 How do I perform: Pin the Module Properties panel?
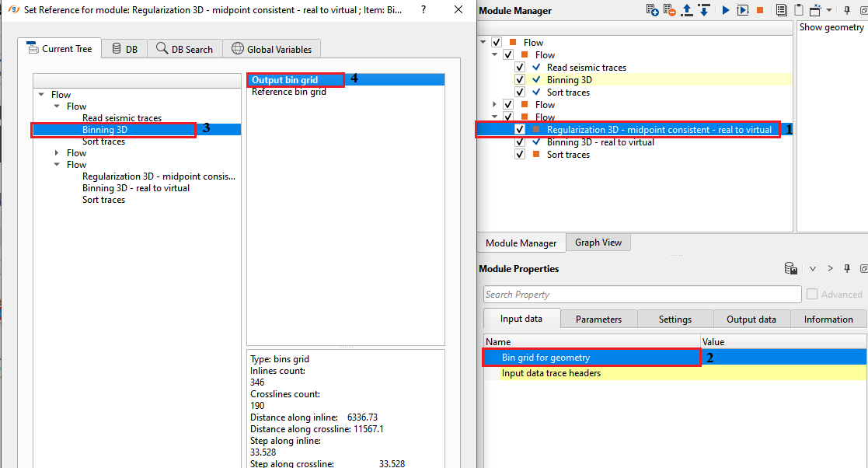pos(847,269)
